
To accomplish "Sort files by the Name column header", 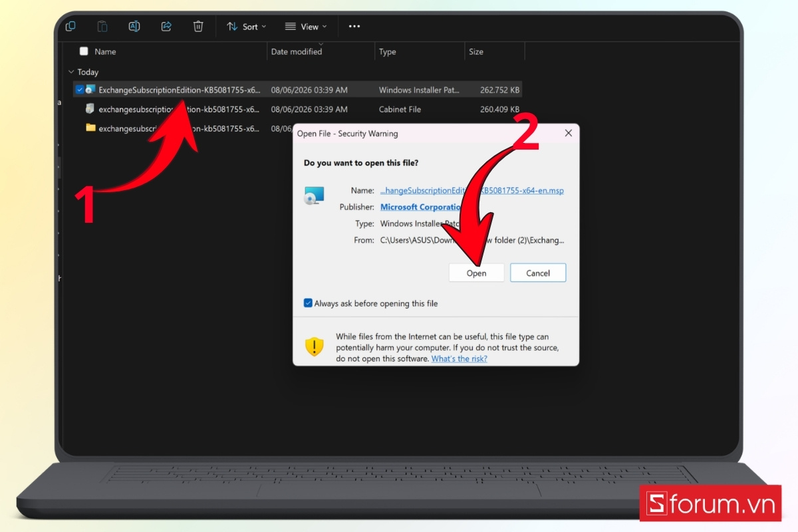I will (105, 51).
